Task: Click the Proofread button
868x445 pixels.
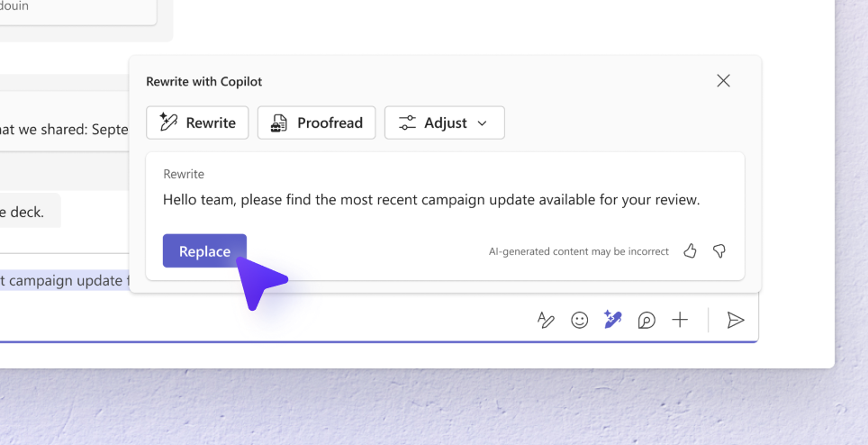Action: pyautogui.click(x=316, y=123)
